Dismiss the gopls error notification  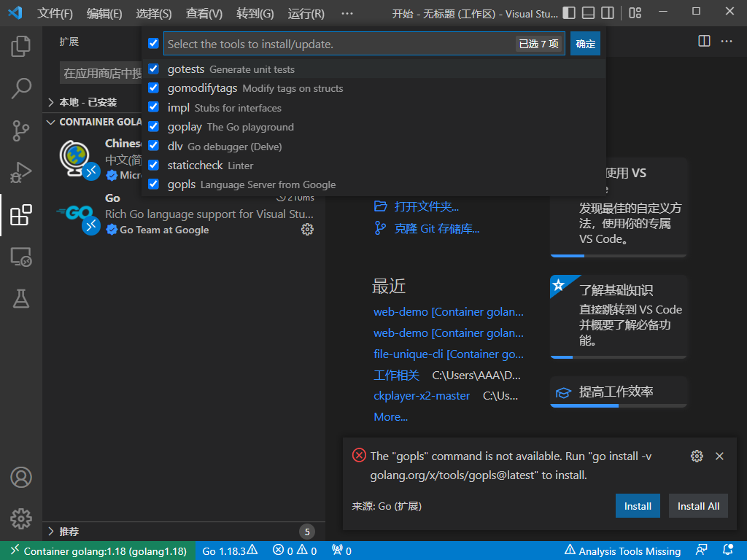[x=719, y=456]
